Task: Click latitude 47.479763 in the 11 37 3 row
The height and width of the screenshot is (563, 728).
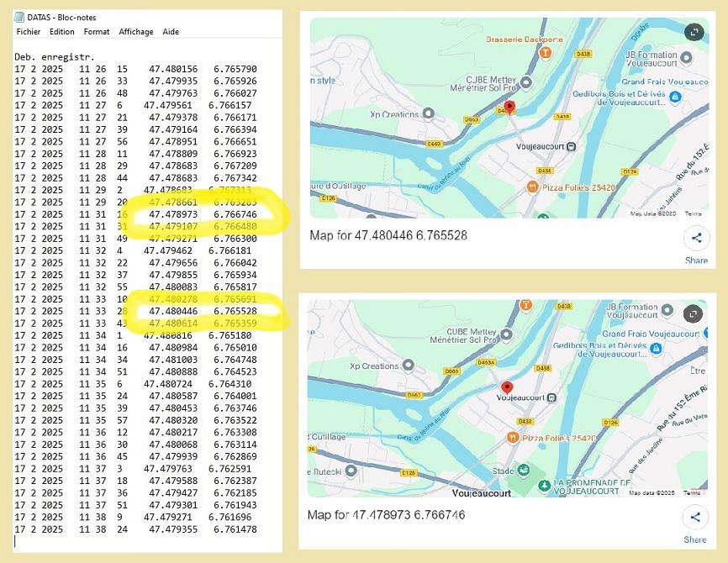Action: (x=167, y=469)
